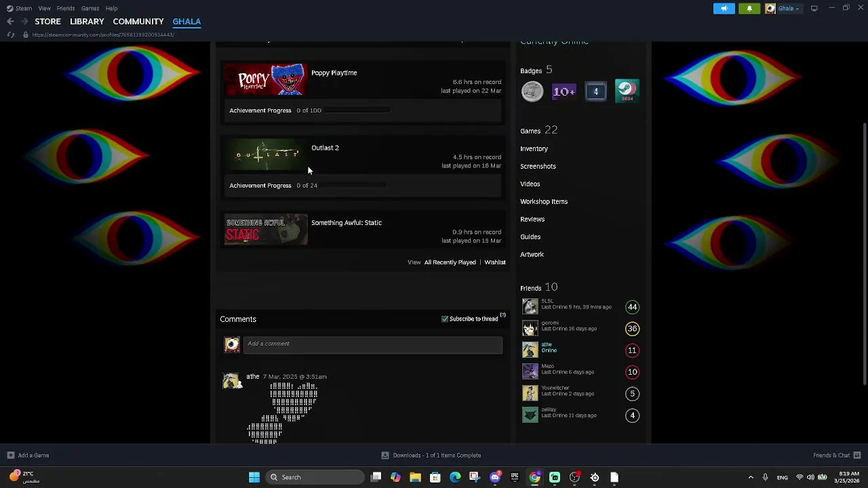Toggle Subscribe to thread checkbox
Screen dimensions: 868x488
[445, 319]
